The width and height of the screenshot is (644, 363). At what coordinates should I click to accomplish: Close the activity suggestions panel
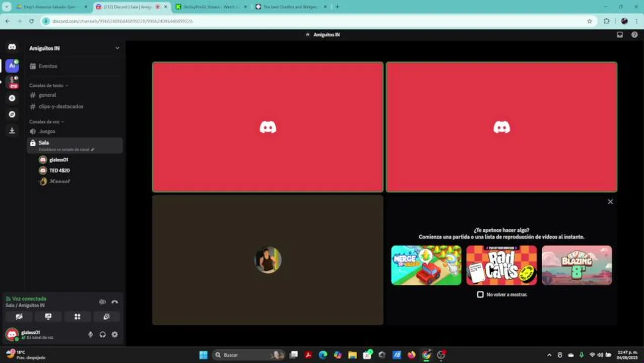(x=610, y=202)
